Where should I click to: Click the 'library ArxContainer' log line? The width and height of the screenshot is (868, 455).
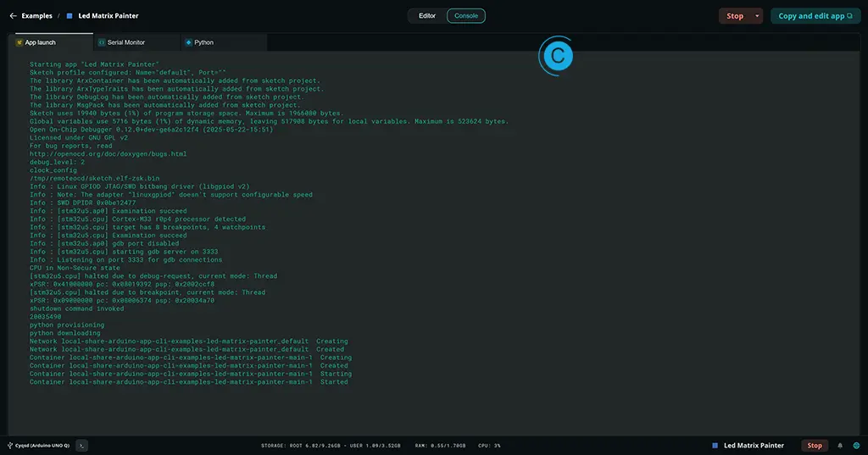[175, 80]
